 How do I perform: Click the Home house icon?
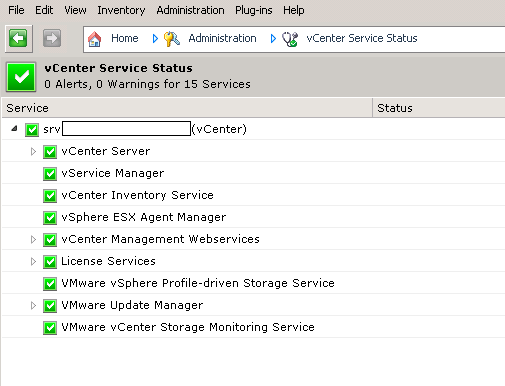(95, 39)
